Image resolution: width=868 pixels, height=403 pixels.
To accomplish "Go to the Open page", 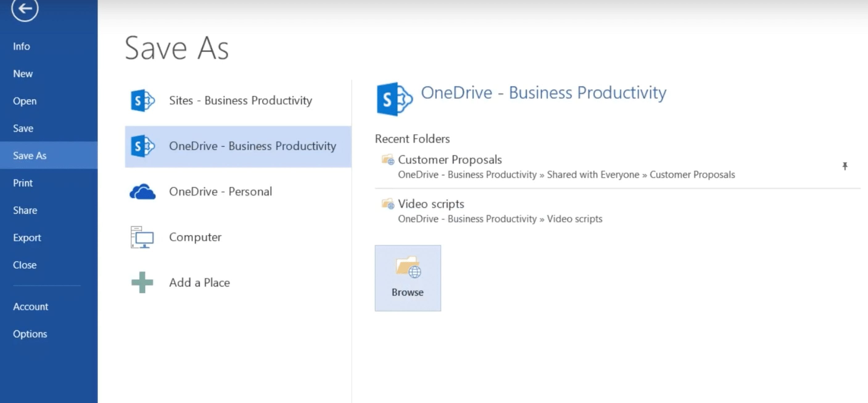I will 25,101.
